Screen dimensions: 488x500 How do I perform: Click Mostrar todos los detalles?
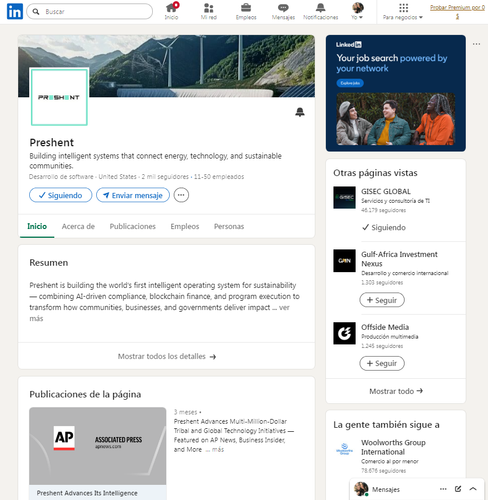[167, 356]
